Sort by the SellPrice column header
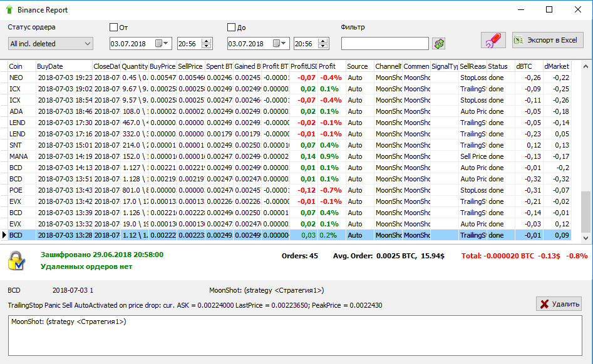This screenshot has height=364, width=593. 190,66
